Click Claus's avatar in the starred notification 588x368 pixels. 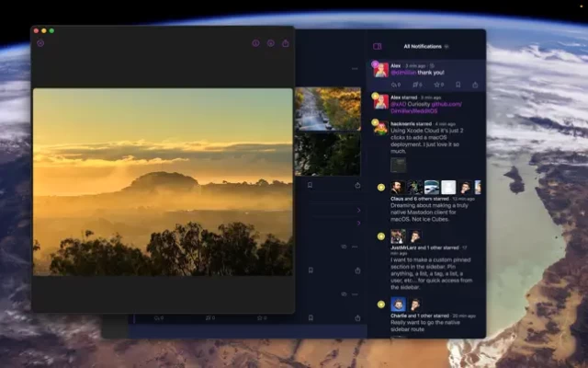point(397,187)
